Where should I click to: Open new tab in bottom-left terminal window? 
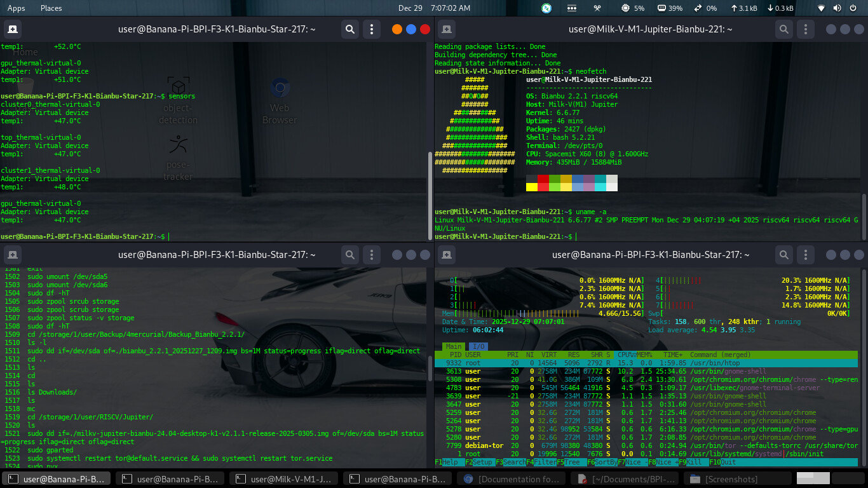coord(13,255)
